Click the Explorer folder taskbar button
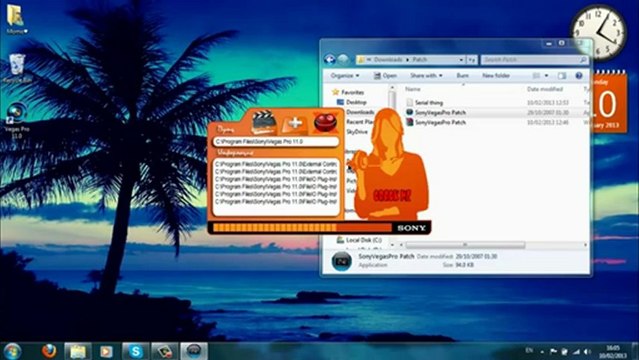The width and height of the screenshot is (639, 360). [x=78, y=351]
